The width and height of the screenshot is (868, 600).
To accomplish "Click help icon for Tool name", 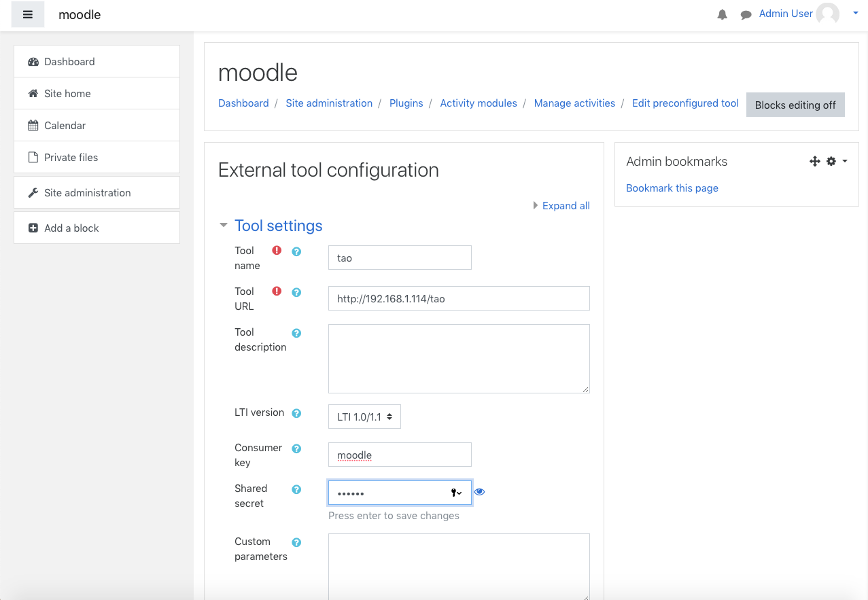I will [296, 251].
